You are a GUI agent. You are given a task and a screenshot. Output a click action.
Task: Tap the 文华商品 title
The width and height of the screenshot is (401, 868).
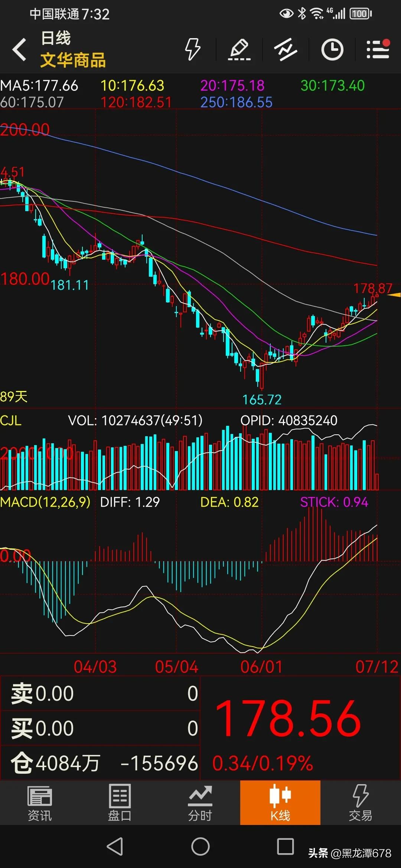[73, 60]
